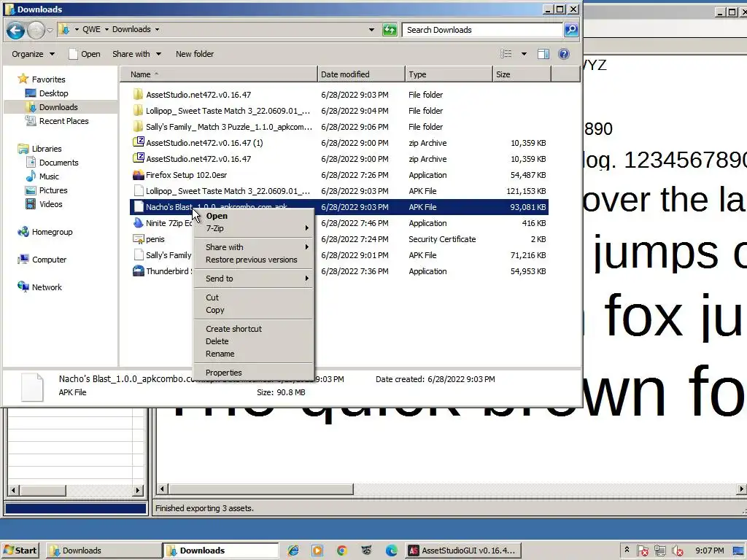Click the Back navigation arrow in Explorer

tap(15, 31)
